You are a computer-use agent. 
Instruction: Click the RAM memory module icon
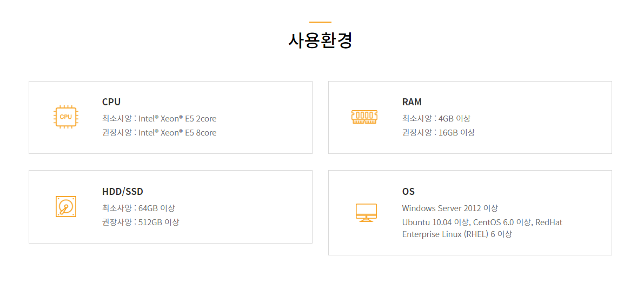tap(364, 117)
